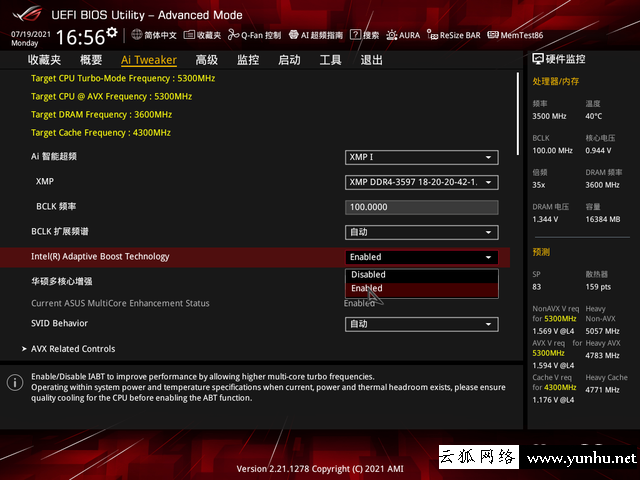This screenshot has height=480, width=640.
Task: Toggle ReSize BAR icon
Action: coord(433,35)
